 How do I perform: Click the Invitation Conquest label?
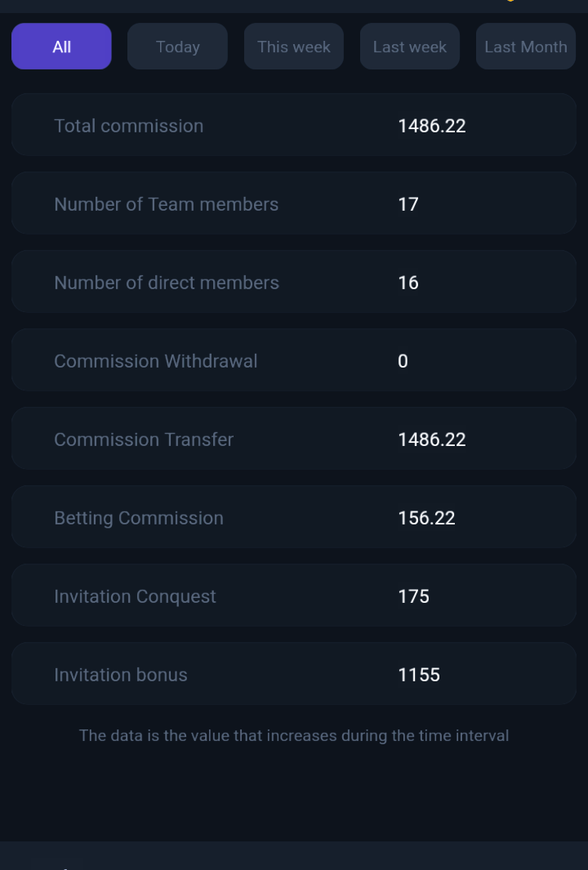coord(135,596)
